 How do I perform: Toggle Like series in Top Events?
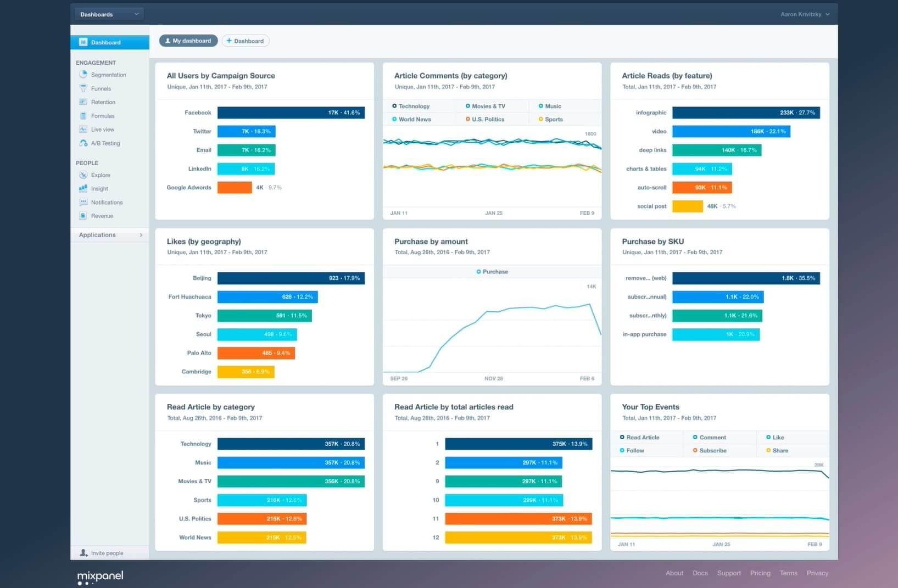point(775,438)
